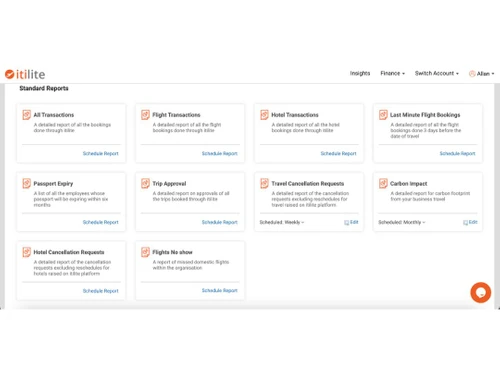Viewport: 500px width, 375px height.
Task: Click the Trip Approval card title
Action: click(169, 184)
